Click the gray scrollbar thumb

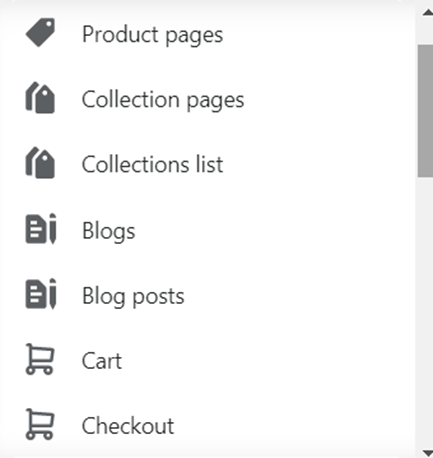(426, 111)
